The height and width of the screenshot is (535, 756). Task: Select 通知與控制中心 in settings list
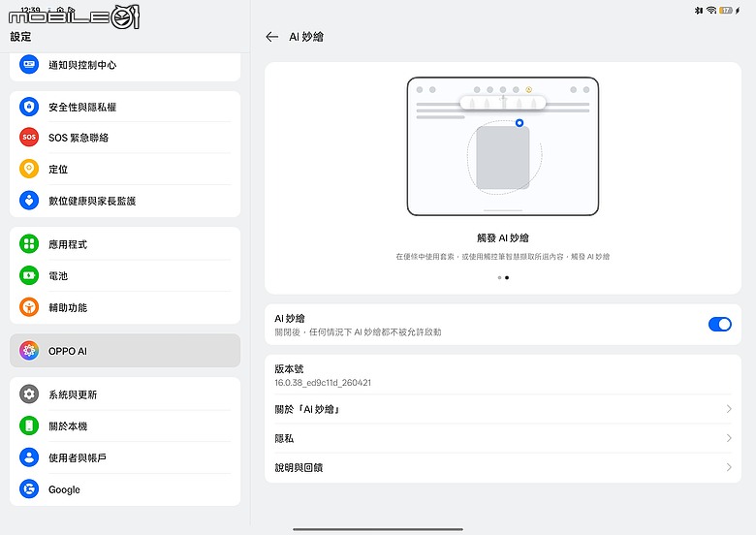tap(125, 65)
